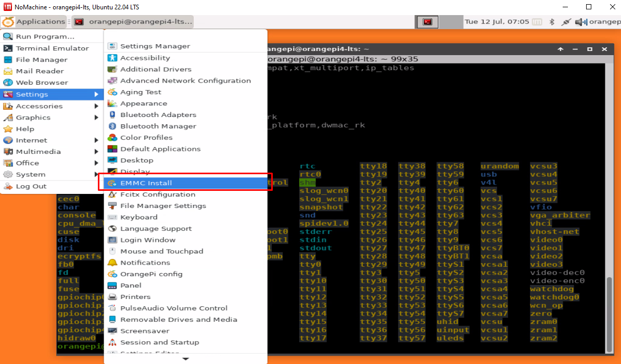Click the Bluetooth Adapters icon

pos(112,115)
